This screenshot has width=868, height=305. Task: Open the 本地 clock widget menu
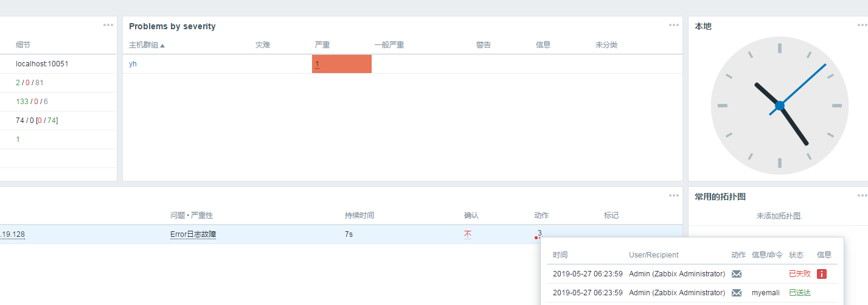(x=863, y=25)
